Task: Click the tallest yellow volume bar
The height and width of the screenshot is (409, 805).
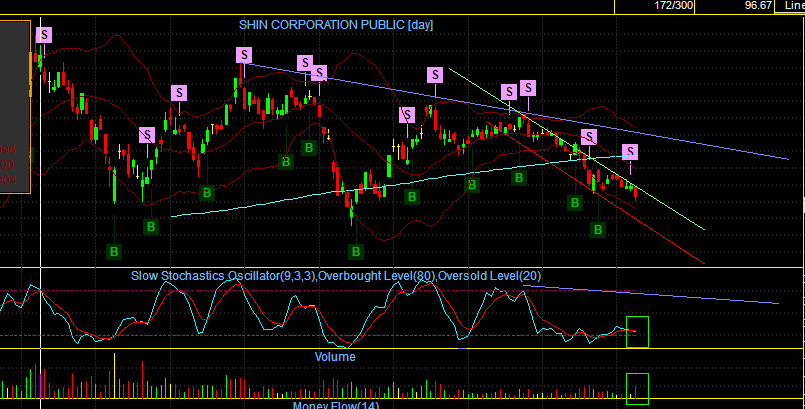Action: tap(114, 376)
